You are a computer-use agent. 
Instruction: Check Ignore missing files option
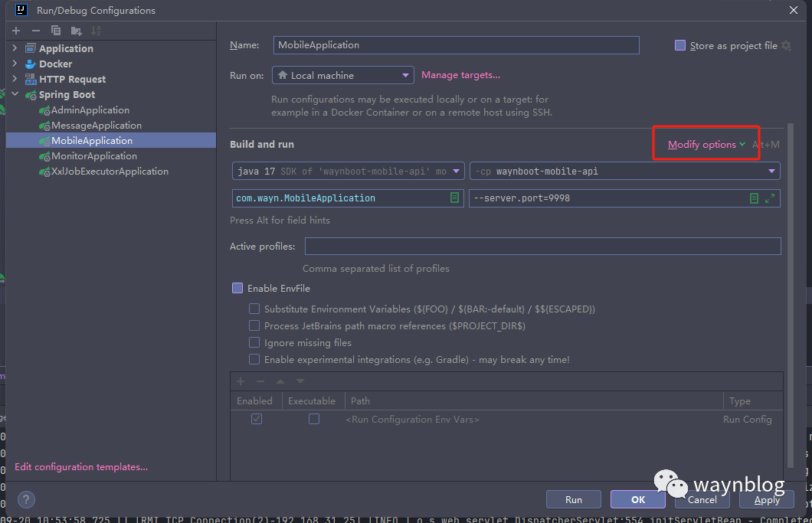[x=254, y=342]
